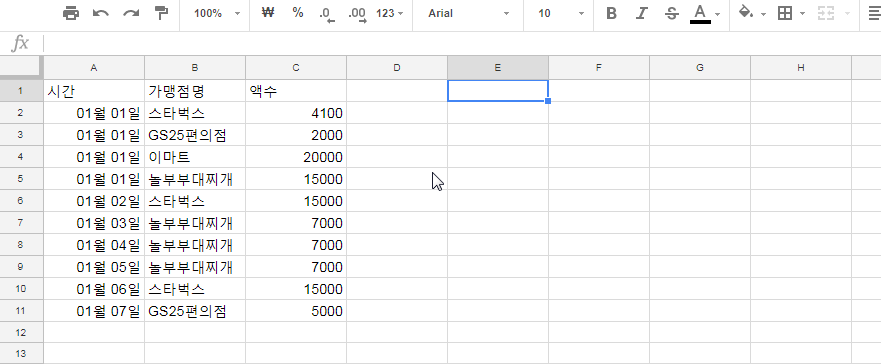881x364 pixels.
Task: Click the cell containing 20000
Action: tap(296, 157)
